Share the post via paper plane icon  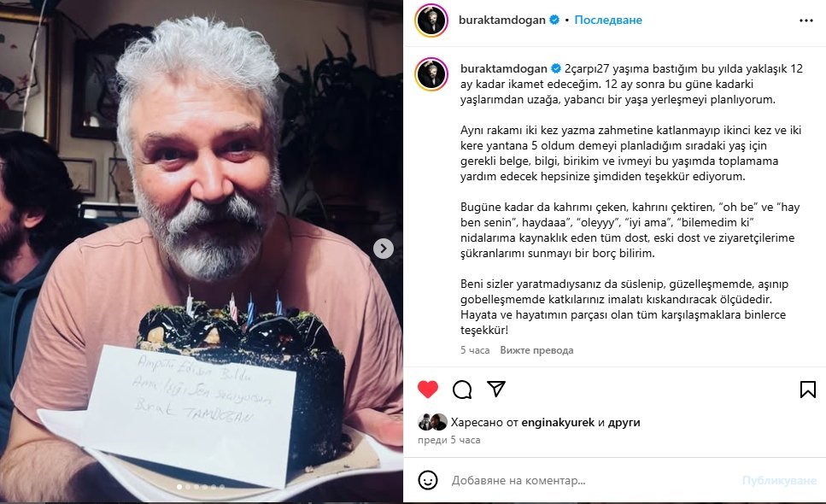point(496,389)
